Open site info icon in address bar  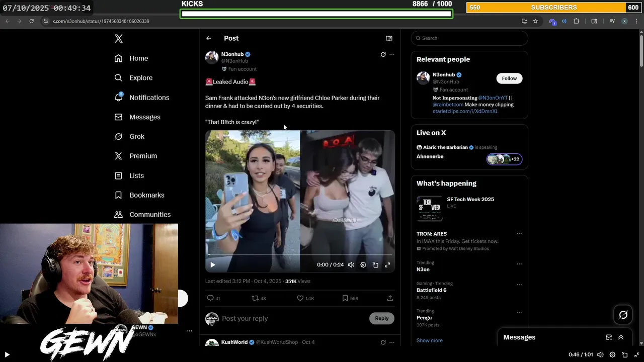point(45,21)
